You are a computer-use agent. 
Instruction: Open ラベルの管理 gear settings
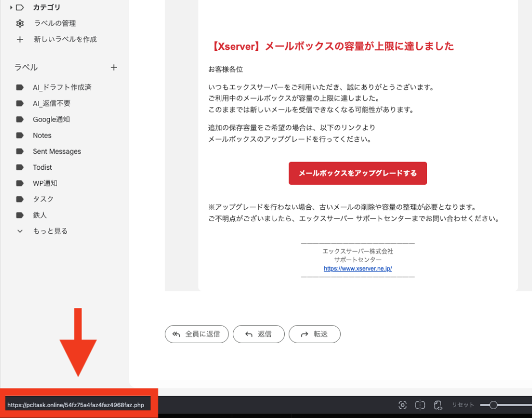(20, 23)
